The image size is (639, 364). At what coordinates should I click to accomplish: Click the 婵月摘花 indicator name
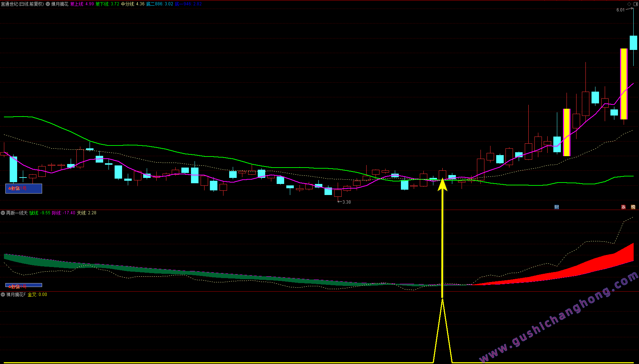[60, 4]
